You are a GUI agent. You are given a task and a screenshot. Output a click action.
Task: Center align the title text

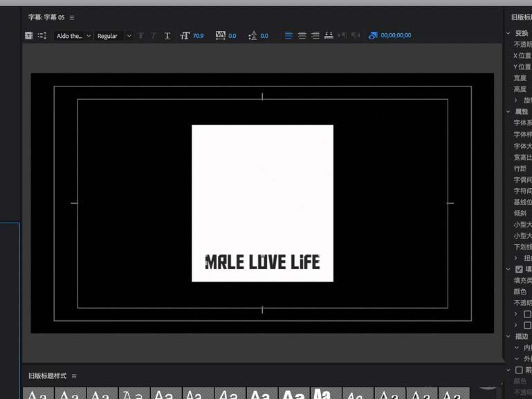pyautogui.click(x=302, y=35)
